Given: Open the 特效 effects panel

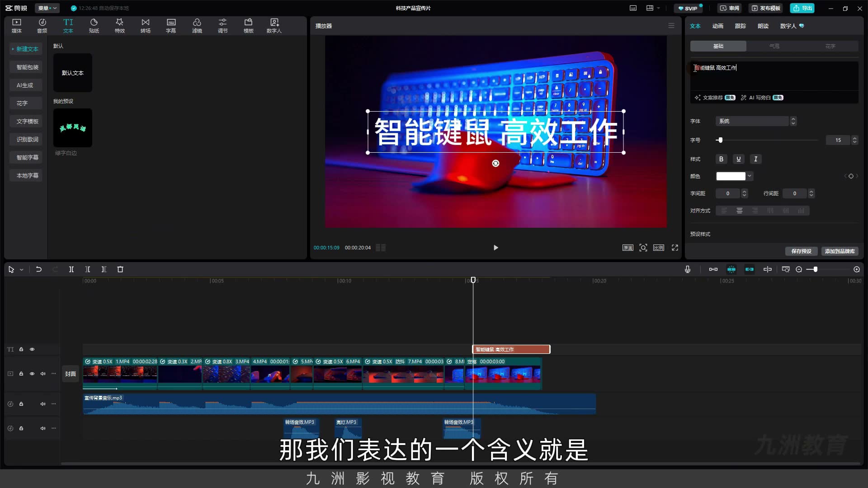Looking at the screenshot, I should (120, 26).
